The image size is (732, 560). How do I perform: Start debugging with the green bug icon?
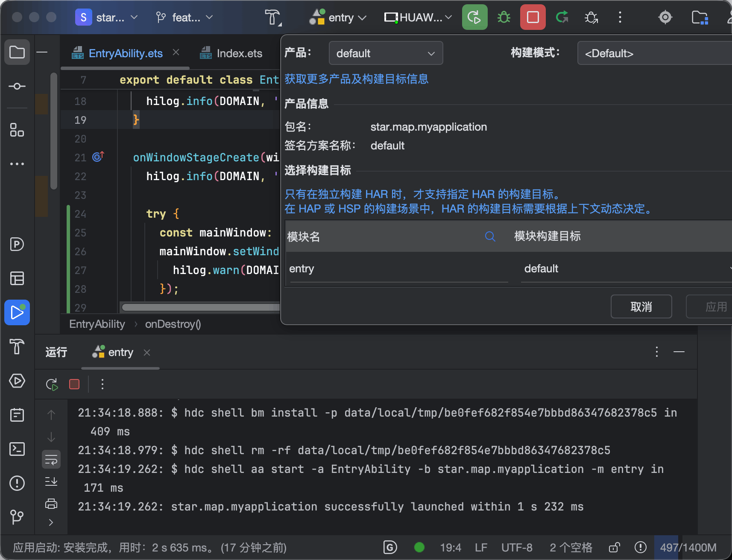tap(504, 17)
